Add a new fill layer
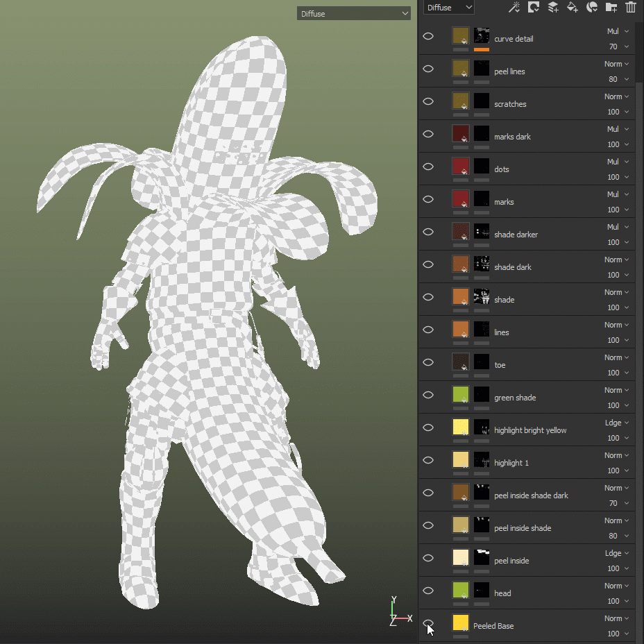644x644 pixels. [x=573, y=8]
